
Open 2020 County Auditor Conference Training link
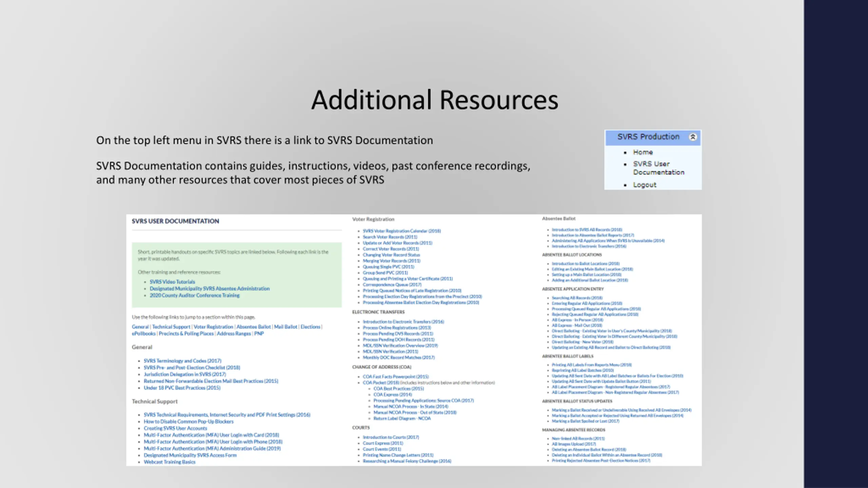point(195,295)
